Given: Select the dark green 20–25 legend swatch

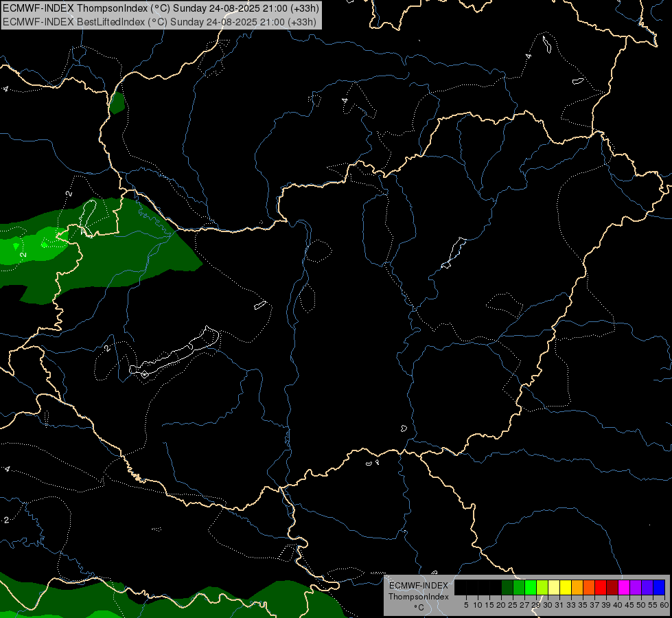Looking at the screenshot, I should point(507,588).
